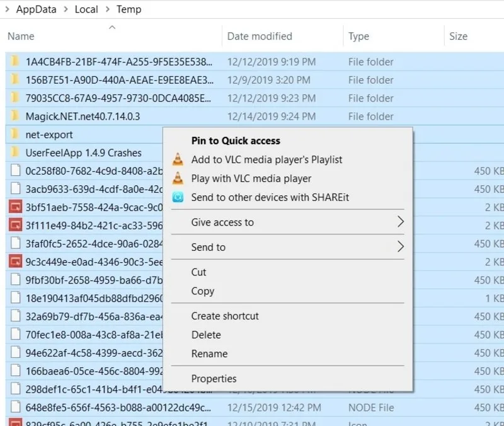Select folder name 156B7E51-A90D-440A-AEAE-E9EE8EAE3...

(x=120, y=80)
